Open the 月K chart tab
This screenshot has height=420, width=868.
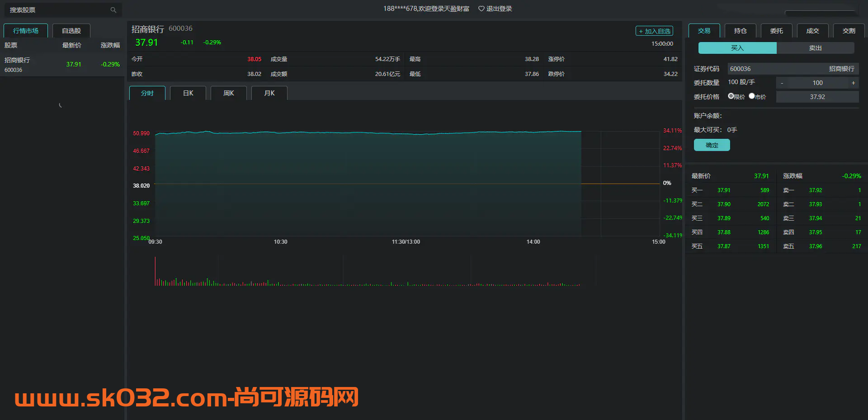[269, 93]
